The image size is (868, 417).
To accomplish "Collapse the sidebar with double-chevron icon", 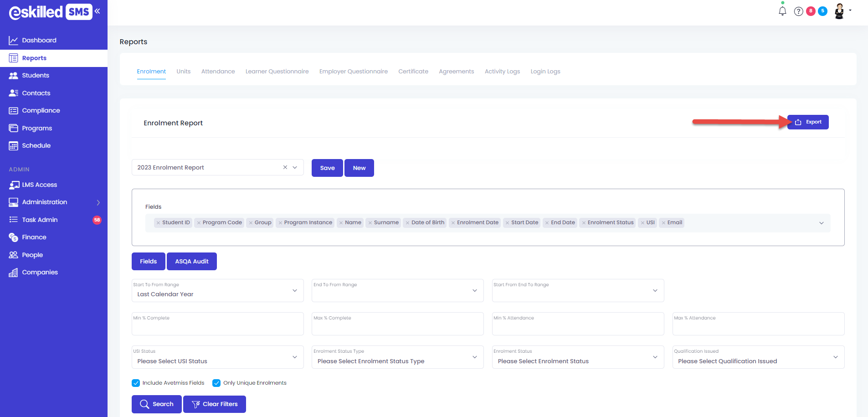I will click(x=98, y=11).
